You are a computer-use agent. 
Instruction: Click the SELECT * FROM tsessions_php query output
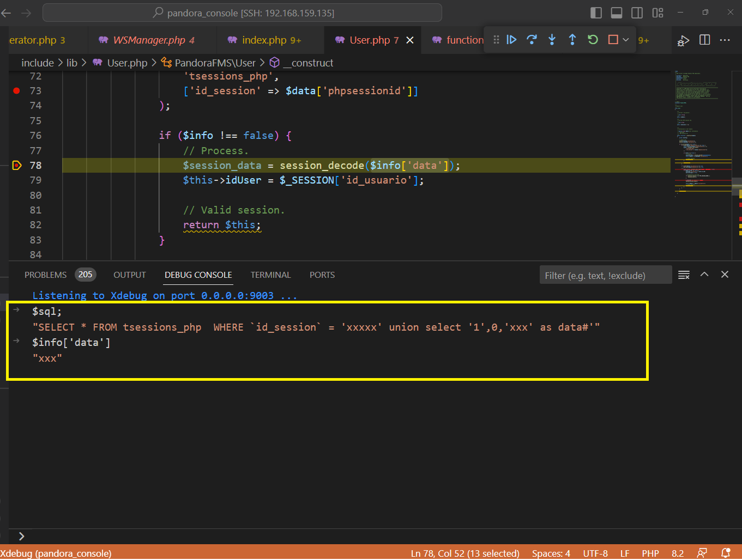coord(316,327)
